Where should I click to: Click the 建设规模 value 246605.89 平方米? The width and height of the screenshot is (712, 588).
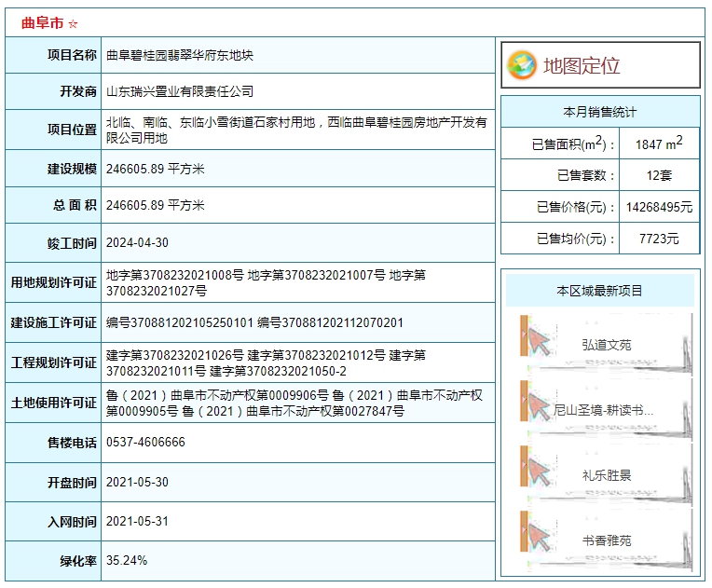coord(156,169)
